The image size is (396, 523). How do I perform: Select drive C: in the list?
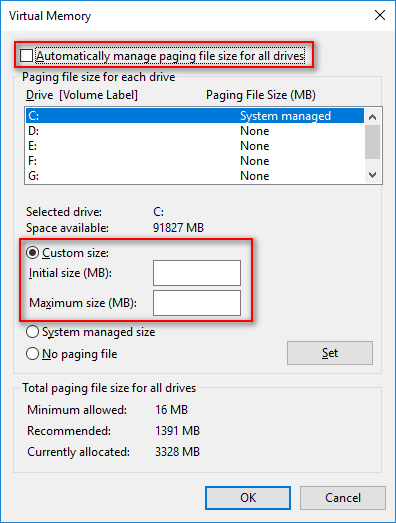point(195,116)
